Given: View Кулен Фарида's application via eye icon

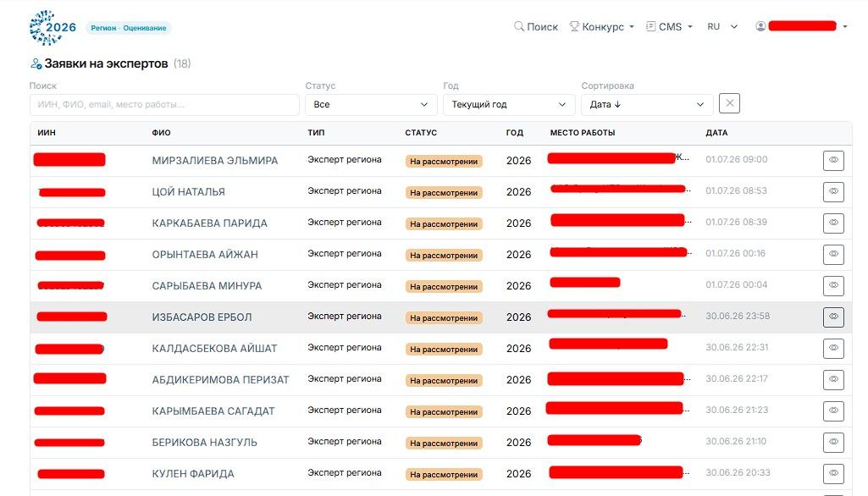Looking at the screenshot, I should click(x=833, y=474).
